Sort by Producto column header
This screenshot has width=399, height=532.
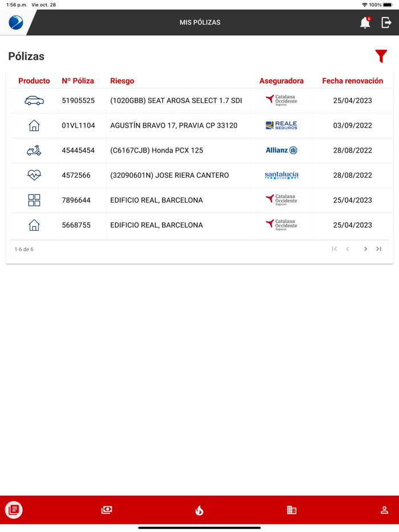pyautogui.click(x=34, y=81)
